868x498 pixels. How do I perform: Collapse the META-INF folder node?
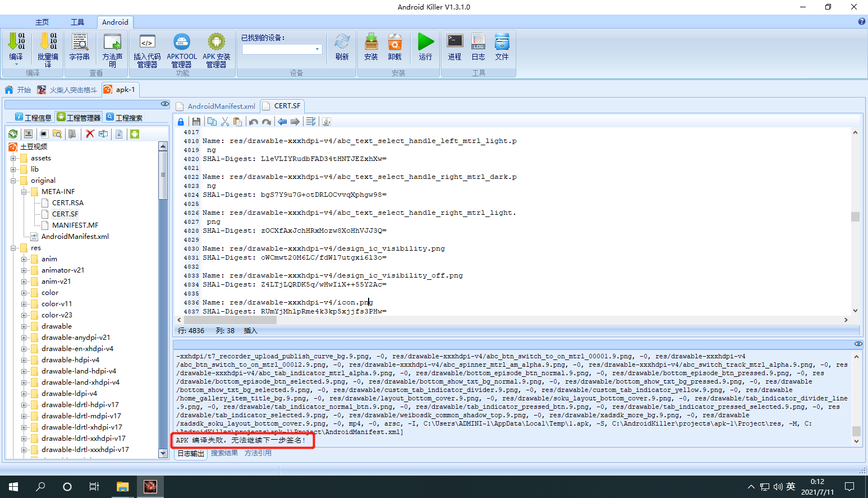[24, 192]
